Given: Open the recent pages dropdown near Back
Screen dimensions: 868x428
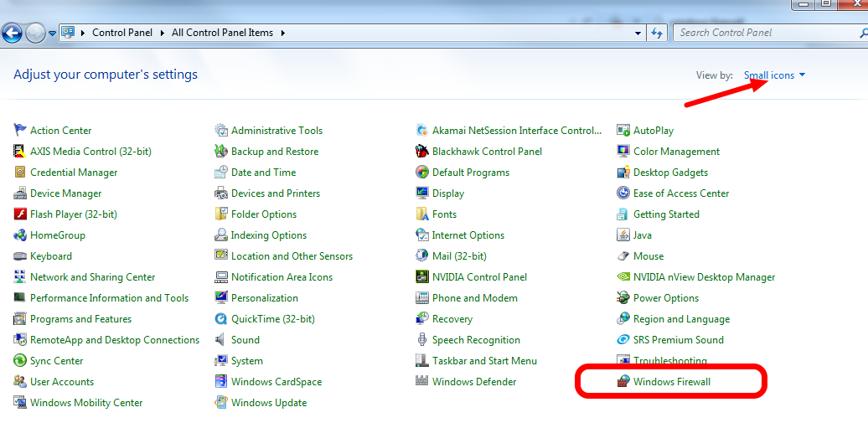Looking at the screenshot, I should 52,34.
